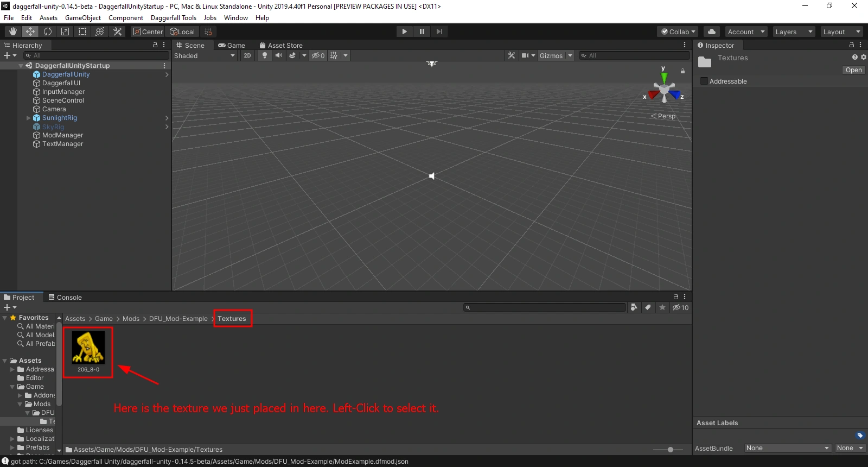
Task: Click the Open button in Inspector
Action: pyautogui.click(x=853, y=70)
